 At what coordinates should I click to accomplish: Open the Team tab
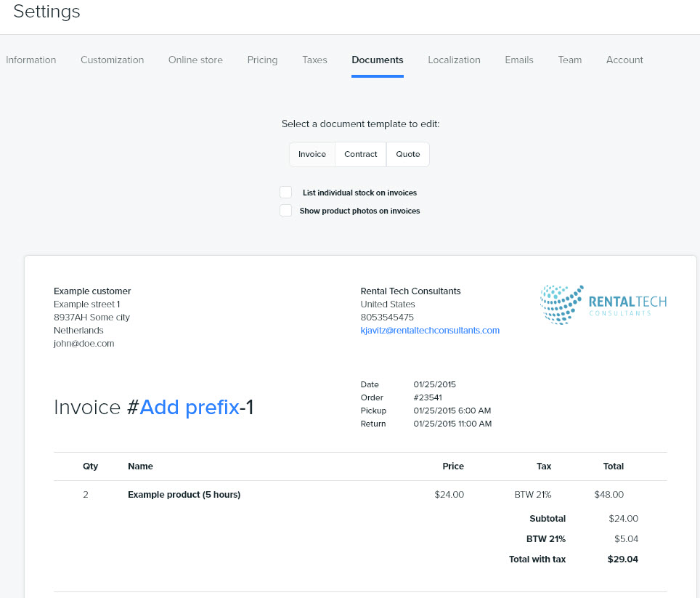tap(569, 60)
